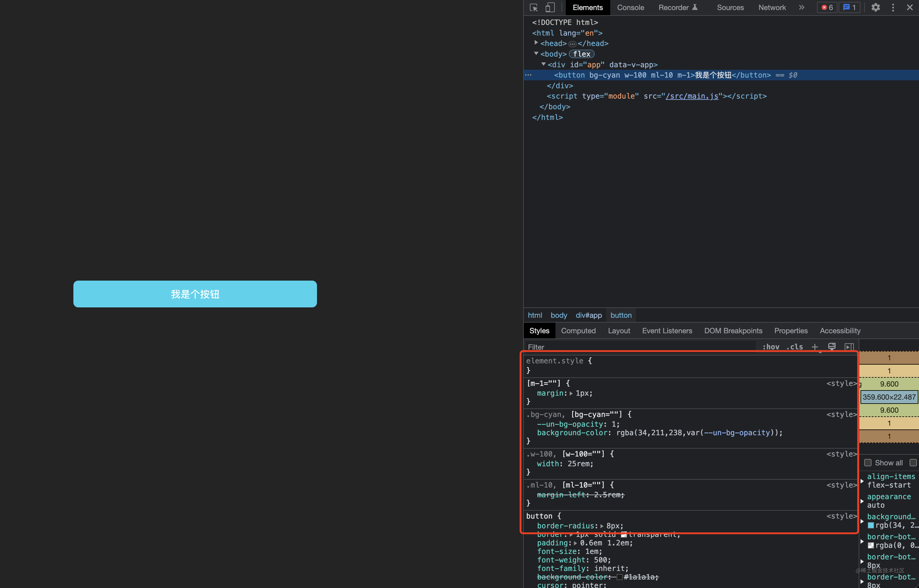
Task: Toggle the :hov element state button
Action: point(771,347)
